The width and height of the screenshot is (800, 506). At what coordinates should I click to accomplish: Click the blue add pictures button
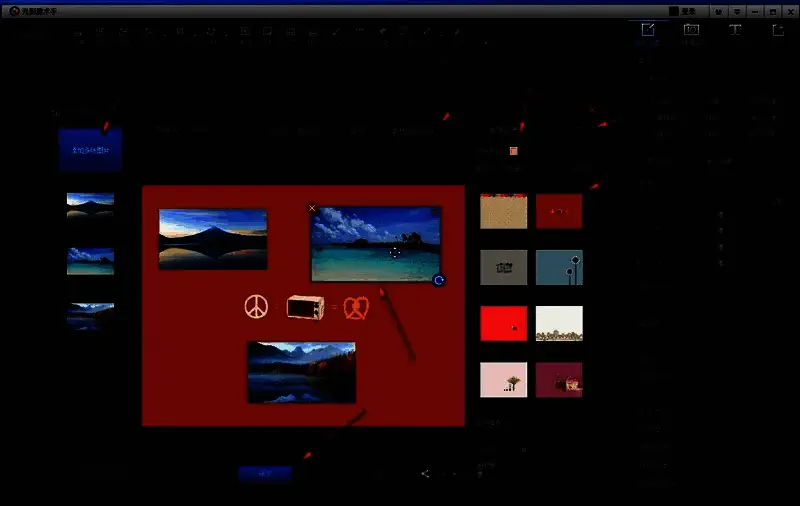pyautogui.click(x=90, y=149)
